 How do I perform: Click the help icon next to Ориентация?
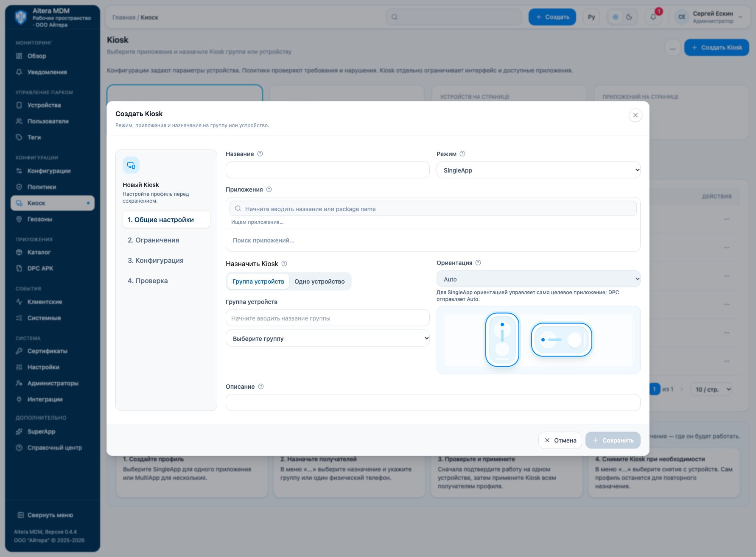point(478,263)
